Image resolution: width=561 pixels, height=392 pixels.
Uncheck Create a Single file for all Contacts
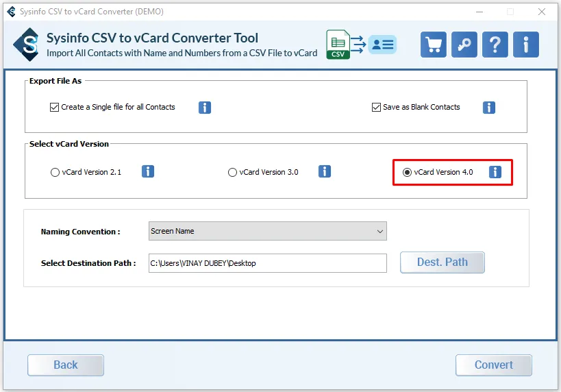[54, 107]
